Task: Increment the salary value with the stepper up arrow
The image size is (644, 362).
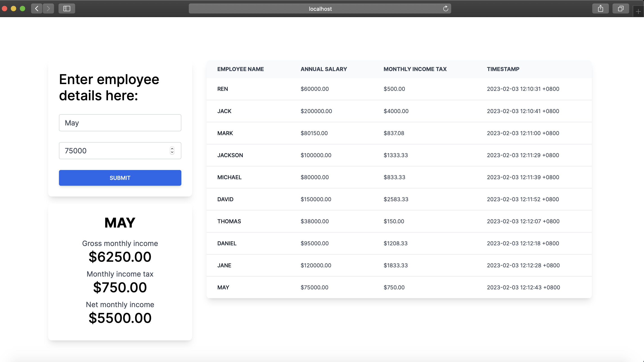Action: click(x=172, y=149)
